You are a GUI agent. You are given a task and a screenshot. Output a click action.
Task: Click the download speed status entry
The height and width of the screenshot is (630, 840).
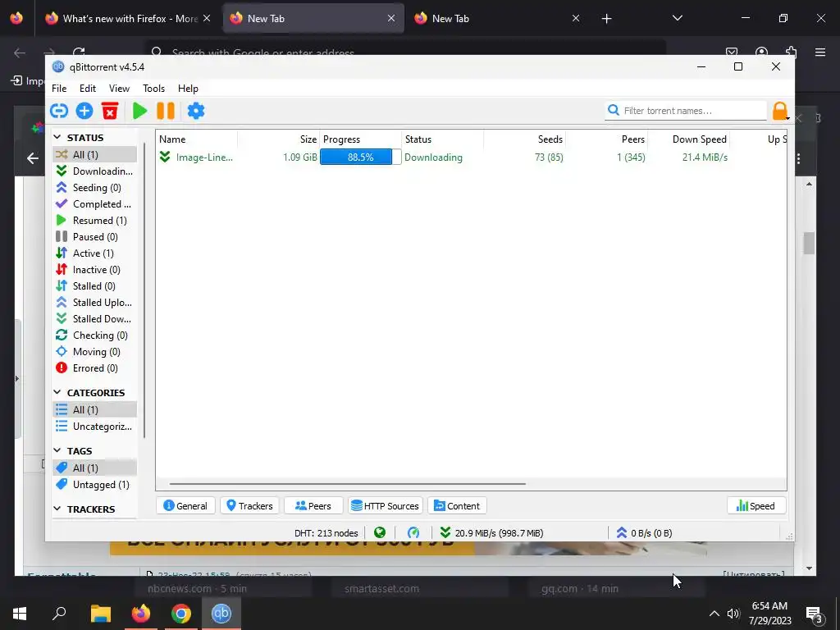492,533
